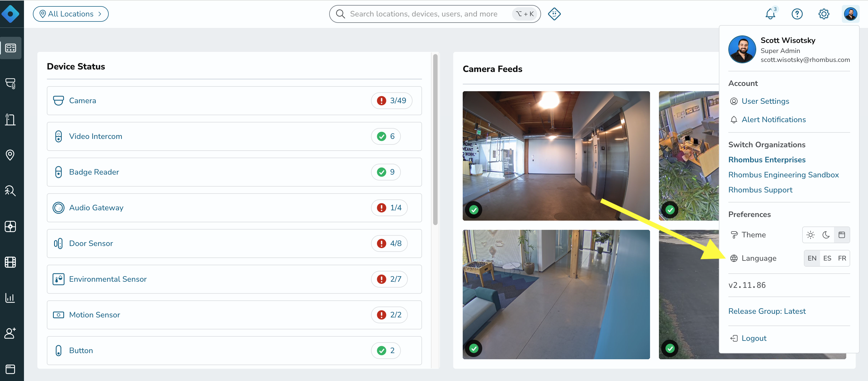868x381 pixels.
Task: Open the add user icon in sidebar
Action: pos(10,333)
